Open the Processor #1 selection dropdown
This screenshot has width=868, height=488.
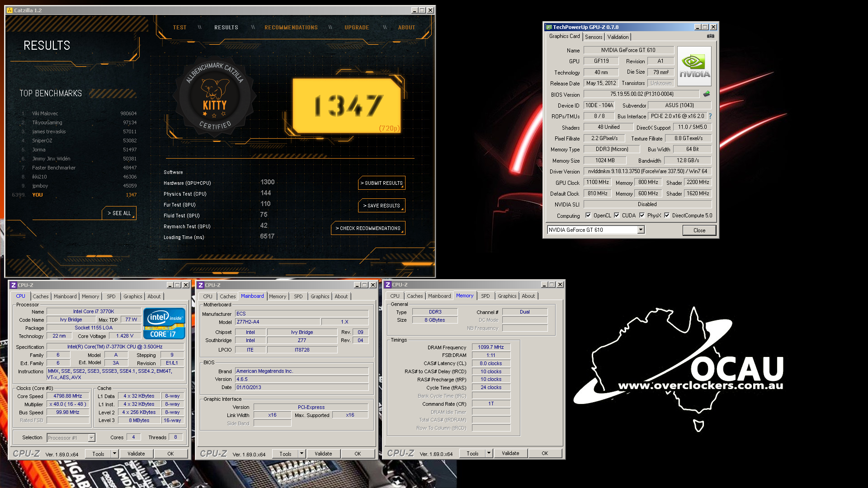click(91, 437)
